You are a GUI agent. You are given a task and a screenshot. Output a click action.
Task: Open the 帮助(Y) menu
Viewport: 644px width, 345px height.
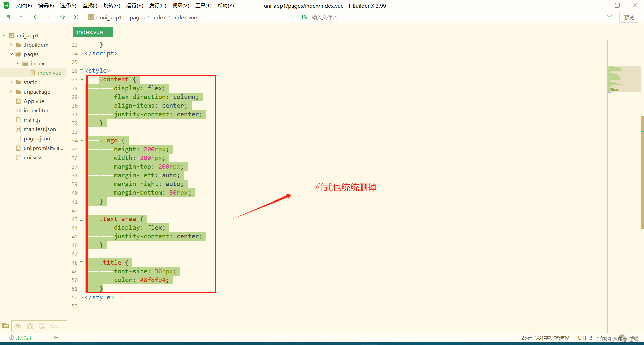[226, 6]
